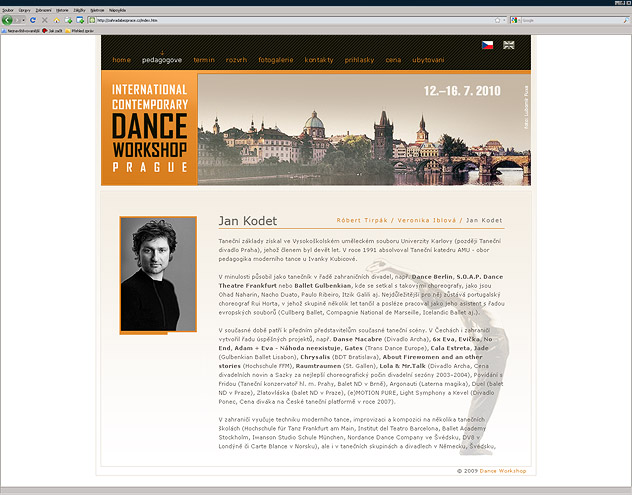This screenshot has height=495, width=632.
Task: Select teacher Róbert Tirpák link
Action: click(362, 220)
